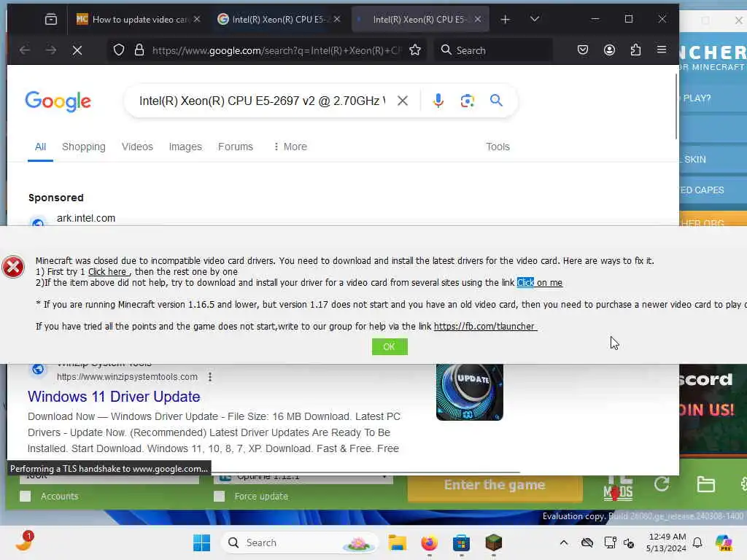Select the Shopping results tab
747x560 pixels.
(84, 147)
